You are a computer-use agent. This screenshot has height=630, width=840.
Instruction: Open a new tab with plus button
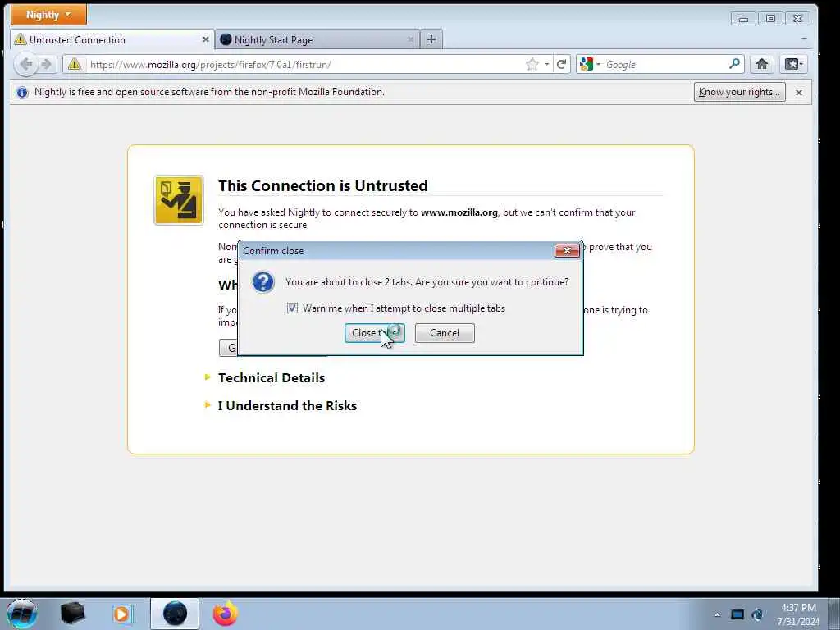point(431,39)
